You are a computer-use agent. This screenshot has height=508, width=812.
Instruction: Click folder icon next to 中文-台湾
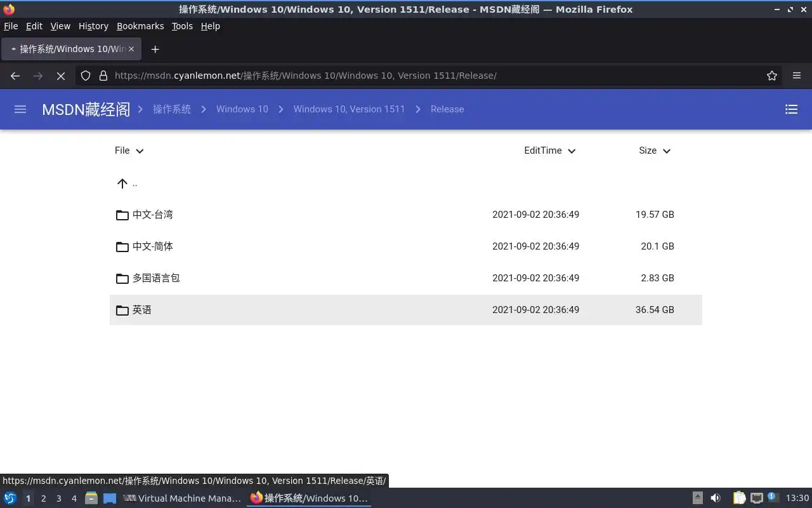tap(122, 215)
